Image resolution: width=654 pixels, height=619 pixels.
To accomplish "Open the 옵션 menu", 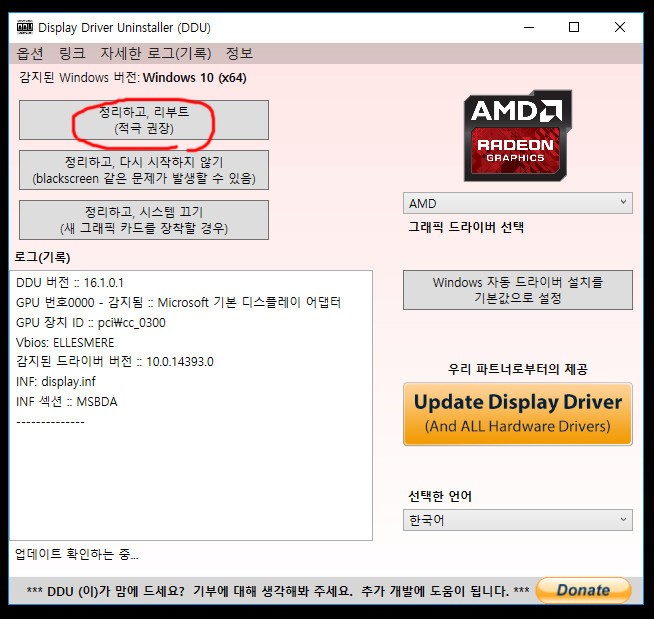I will point(30,53).
